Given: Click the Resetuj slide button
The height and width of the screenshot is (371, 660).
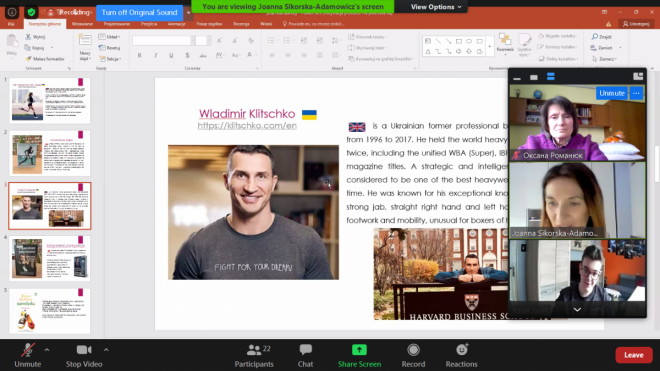Looking at the screenshot, I should coord(109,48).
